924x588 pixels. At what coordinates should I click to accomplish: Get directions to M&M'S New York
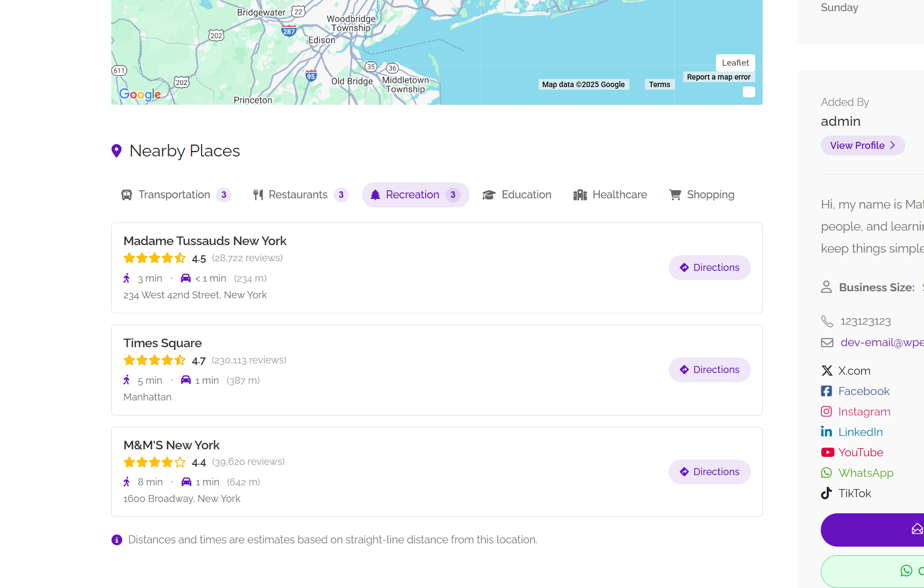(709, 472)
